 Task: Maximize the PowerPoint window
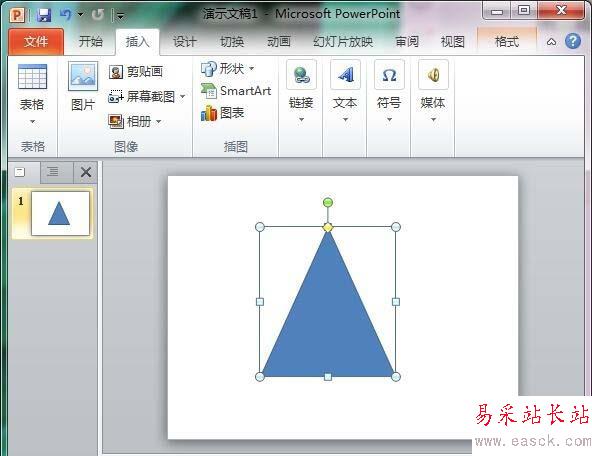pos(524,11)
